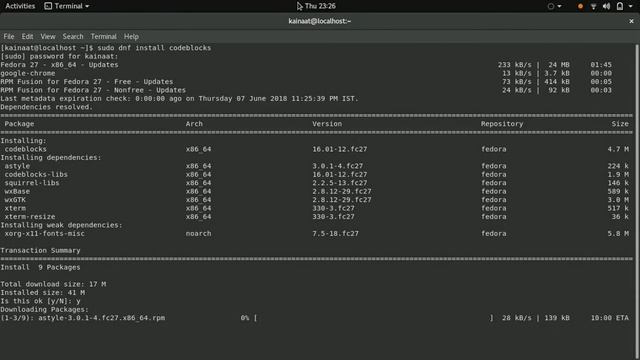Click the '10:00 ETA' value
Viewport: 640px width, 360px height.
coord(610,318)
